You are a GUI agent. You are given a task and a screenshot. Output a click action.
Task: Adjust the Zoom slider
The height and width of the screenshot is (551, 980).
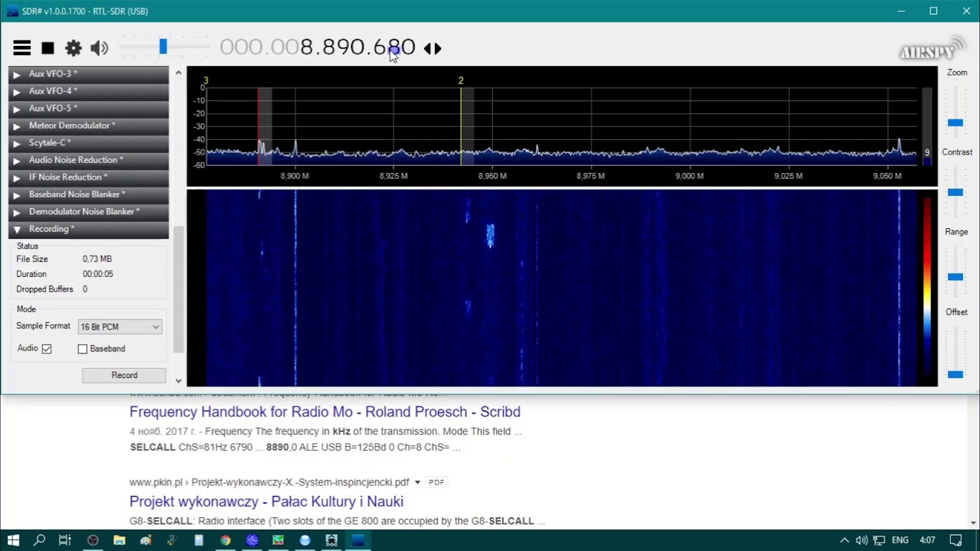[955, 122]
